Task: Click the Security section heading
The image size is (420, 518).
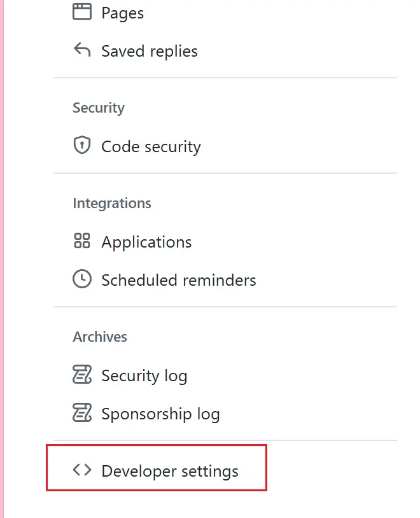Action: coord(99,108)
